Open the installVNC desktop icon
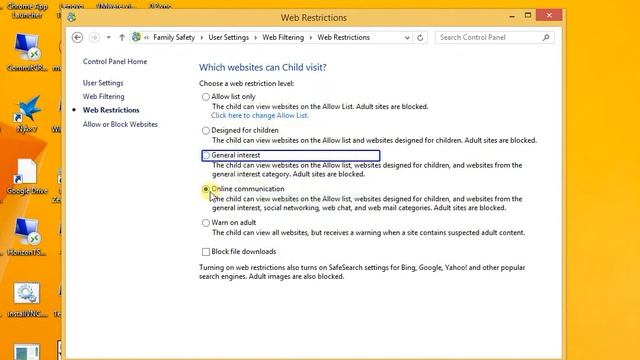The height and width of the screenshot is (360, 640). tap(27, 299)
